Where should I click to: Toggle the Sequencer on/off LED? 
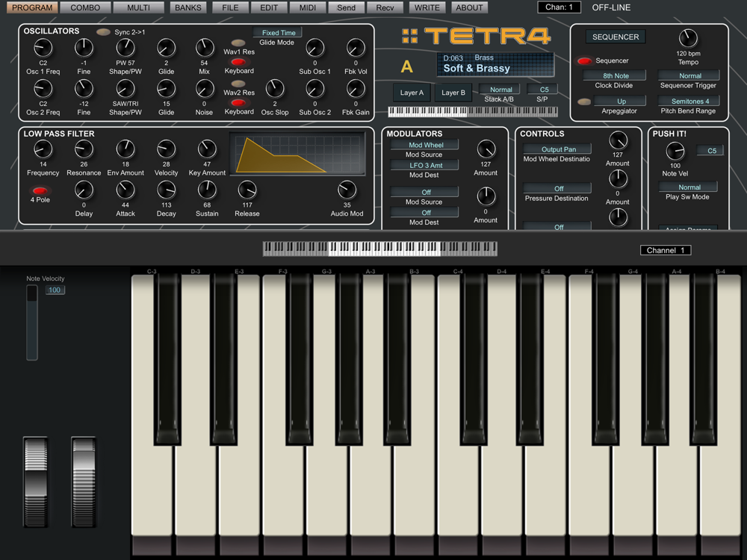(584, 60)
